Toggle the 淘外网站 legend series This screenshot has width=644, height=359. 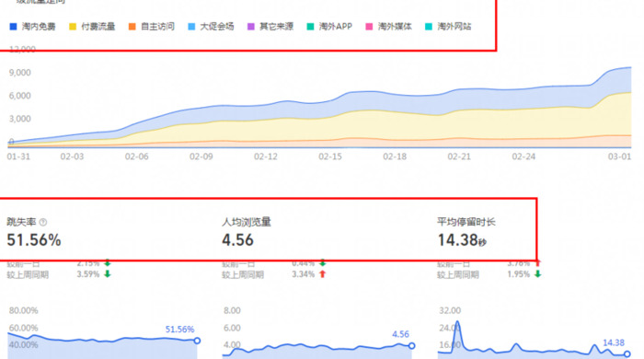coord(448,27)
